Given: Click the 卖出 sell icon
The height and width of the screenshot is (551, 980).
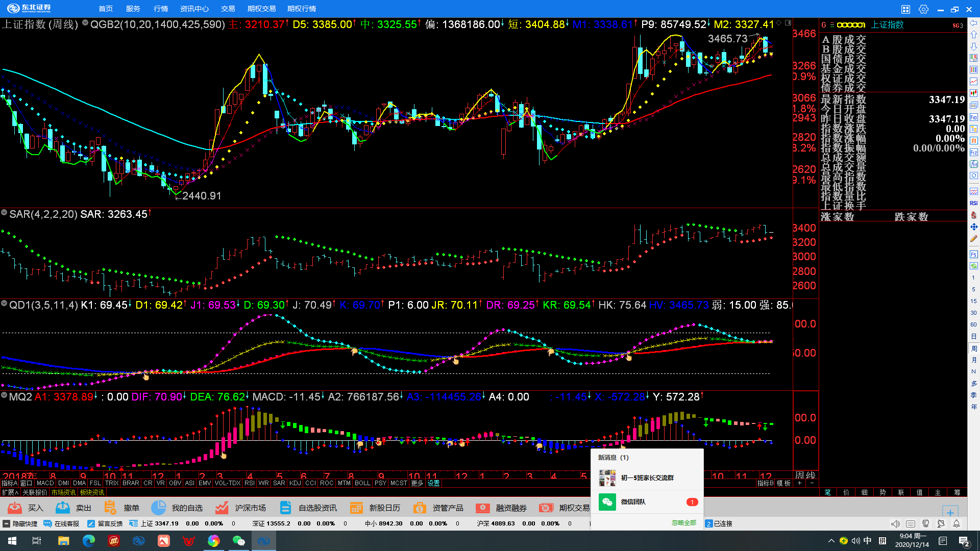Looking at the screenshot, I should [63, 508].
